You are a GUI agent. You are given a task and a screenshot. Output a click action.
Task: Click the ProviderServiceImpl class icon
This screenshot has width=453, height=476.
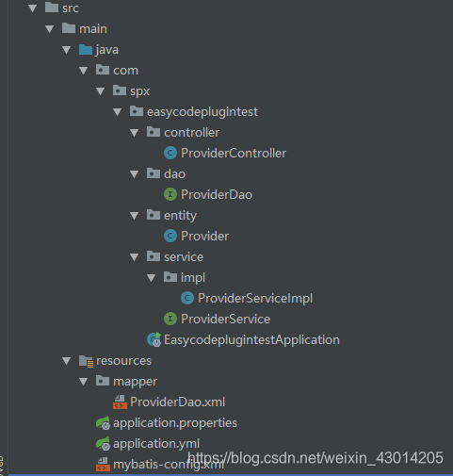point(187,298)
